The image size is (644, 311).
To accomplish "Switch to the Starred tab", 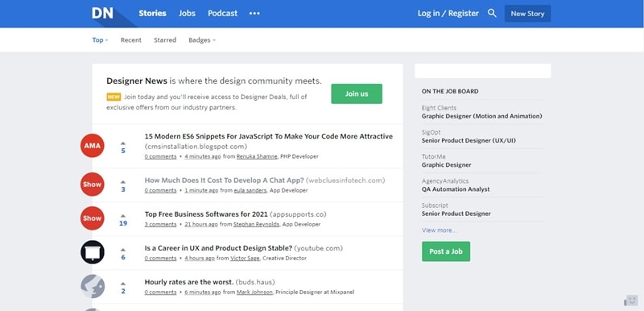I will pyautogui.click(x=165, y=39).
